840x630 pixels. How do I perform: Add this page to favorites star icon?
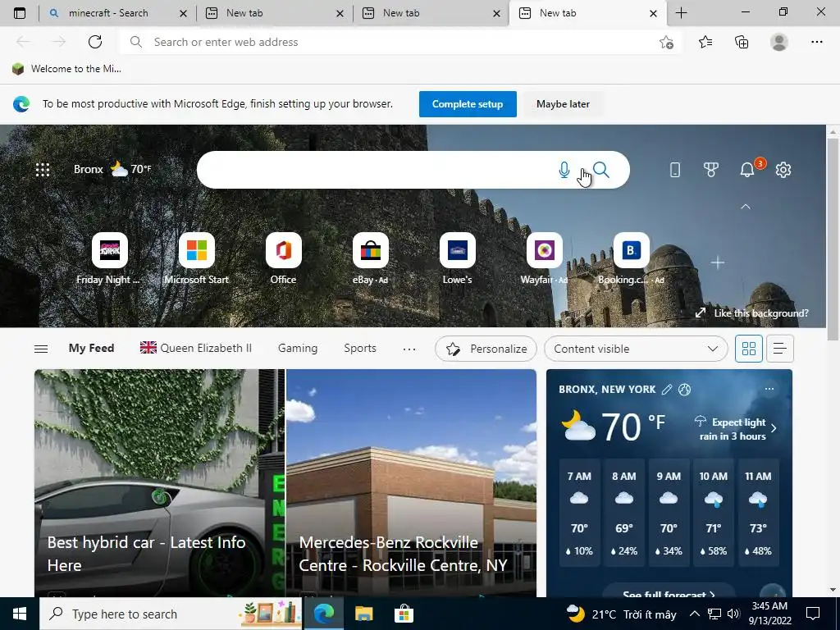pyautogui.click(x=666, y=42)
